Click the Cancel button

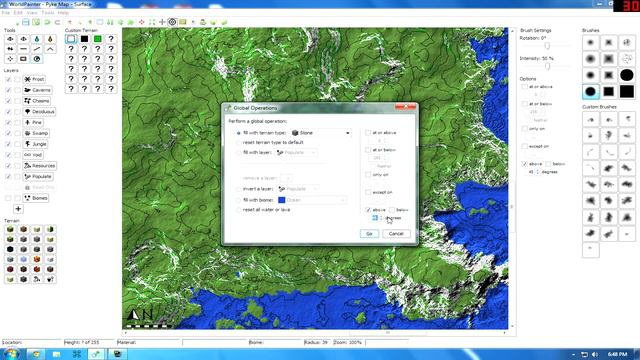click(396, 234)
